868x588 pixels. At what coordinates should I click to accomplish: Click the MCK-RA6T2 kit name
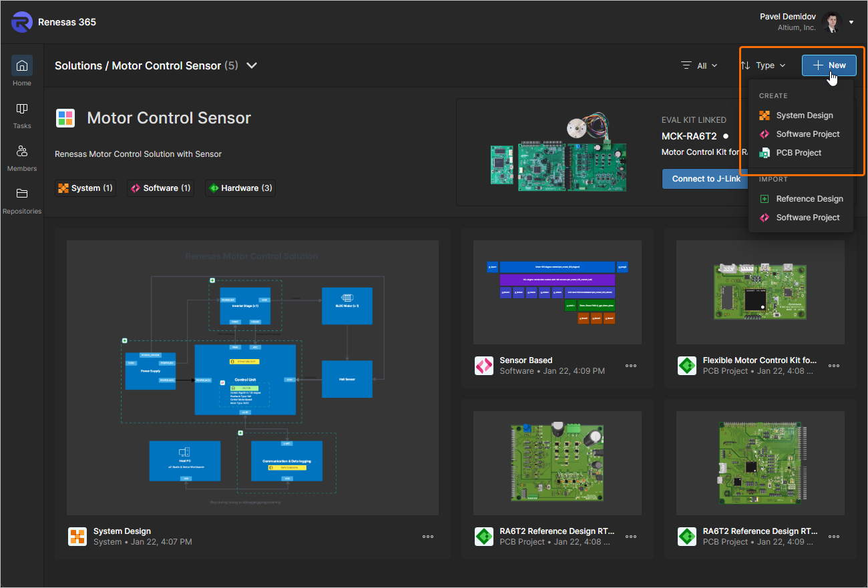coord(689,136)
